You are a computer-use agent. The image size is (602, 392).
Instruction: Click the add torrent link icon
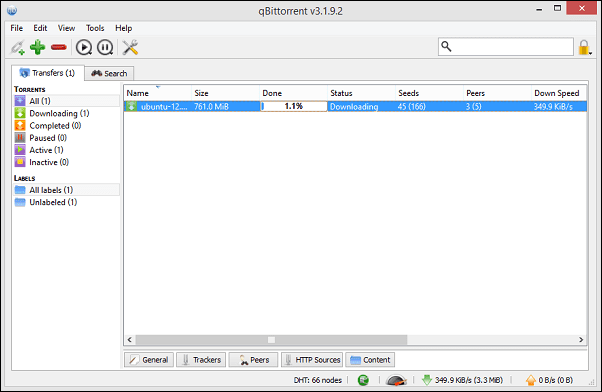point(17,48)
